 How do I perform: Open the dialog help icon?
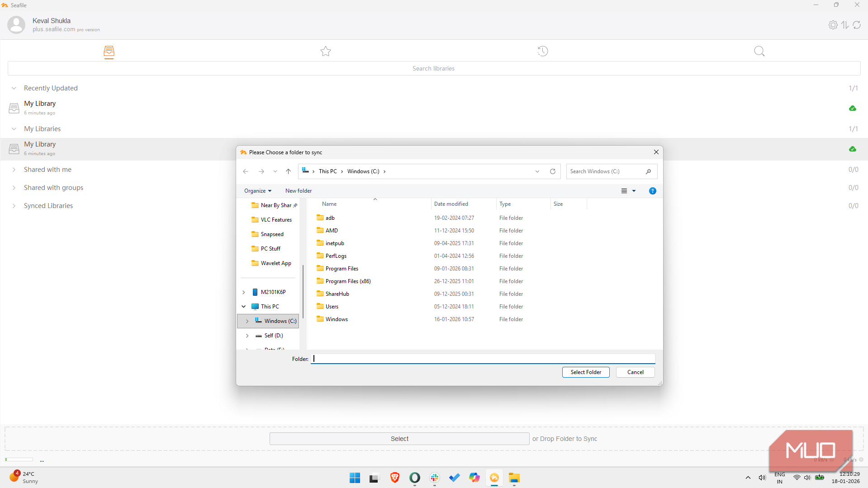pos(653,191)
